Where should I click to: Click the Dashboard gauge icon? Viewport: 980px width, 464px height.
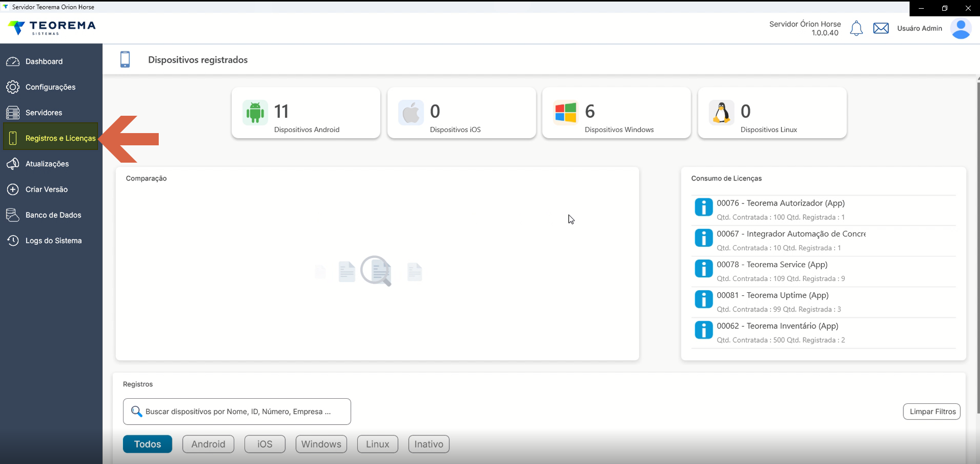pyautogui.click(x=13, y=61)
